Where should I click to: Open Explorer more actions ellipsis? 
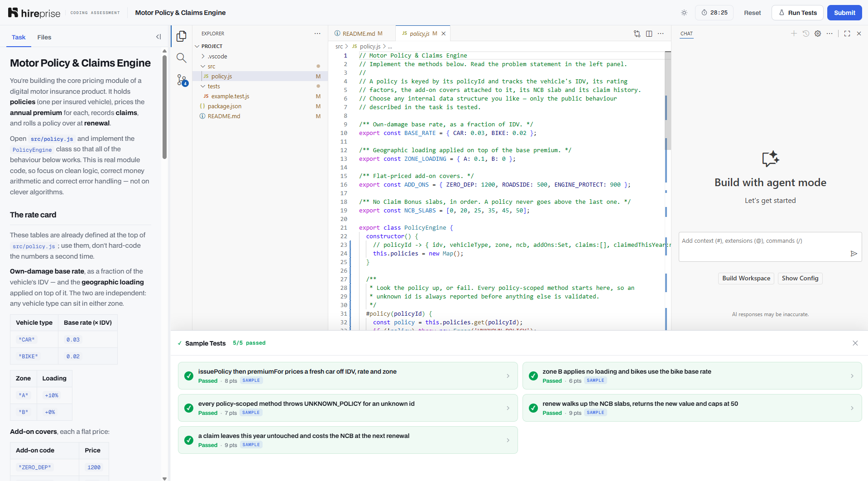(317, 34)
